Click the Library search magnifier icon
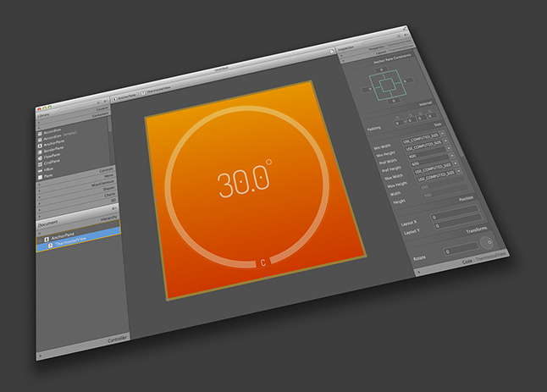The image size is (547, 392). point(98,102)
